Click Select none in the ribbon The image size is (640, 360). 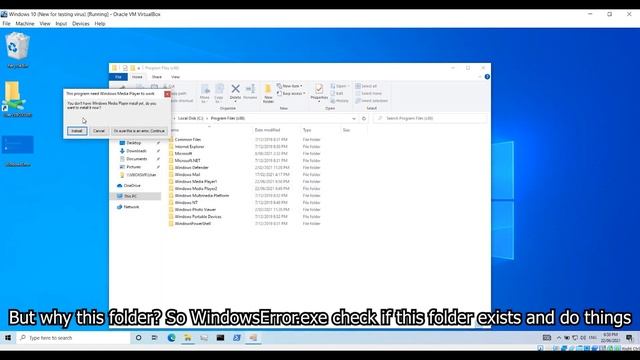(368, 93)
